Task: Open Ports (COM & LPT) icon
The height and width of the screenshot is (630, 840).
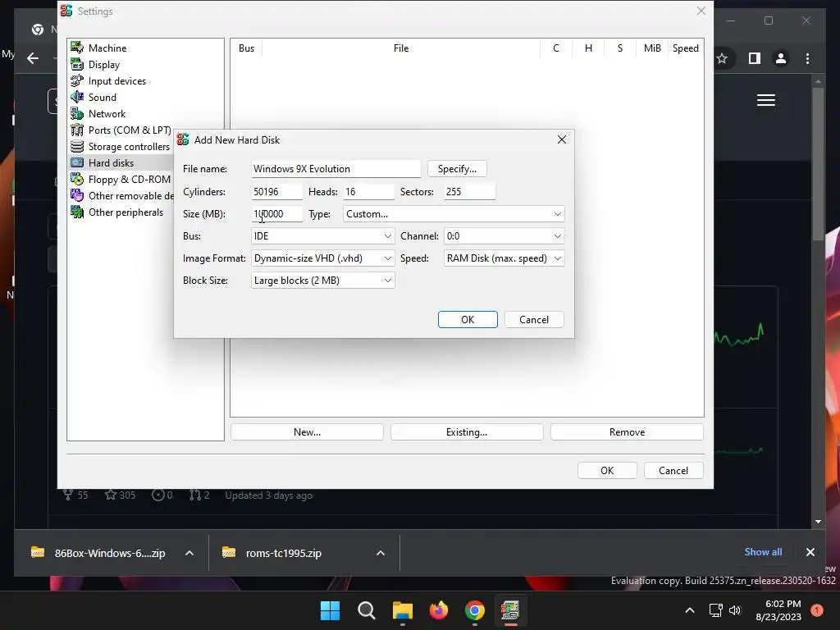Action: click(x=77, y=130)
